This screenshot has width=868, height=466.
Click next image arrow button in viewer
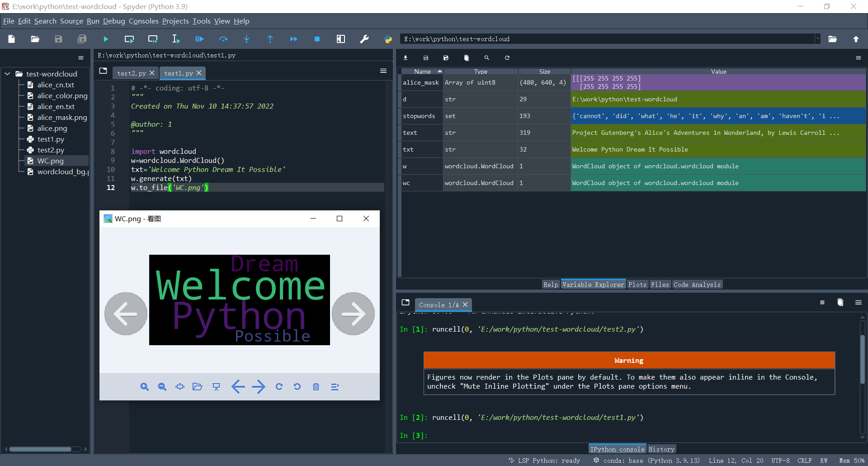353,314
